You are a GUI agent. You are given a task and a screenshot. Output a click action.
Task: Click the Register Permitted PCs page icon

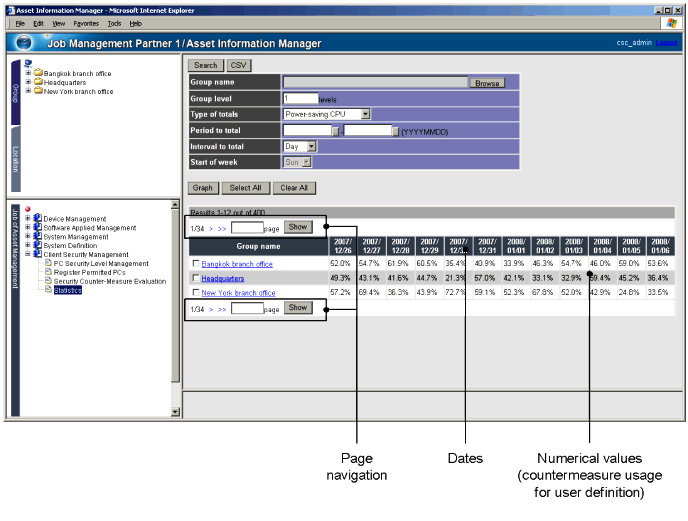[x=47, y=272]
